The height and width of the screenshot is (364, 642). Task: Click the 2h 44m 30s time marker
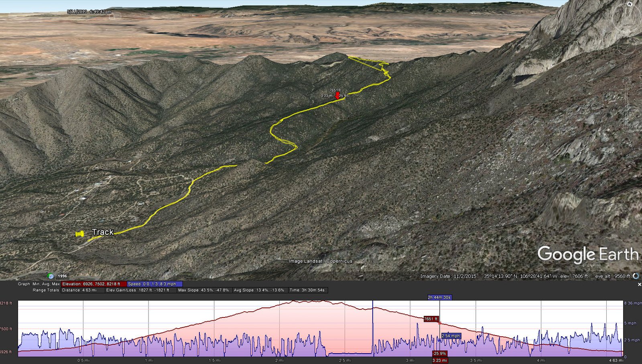(x=439, y=297)
